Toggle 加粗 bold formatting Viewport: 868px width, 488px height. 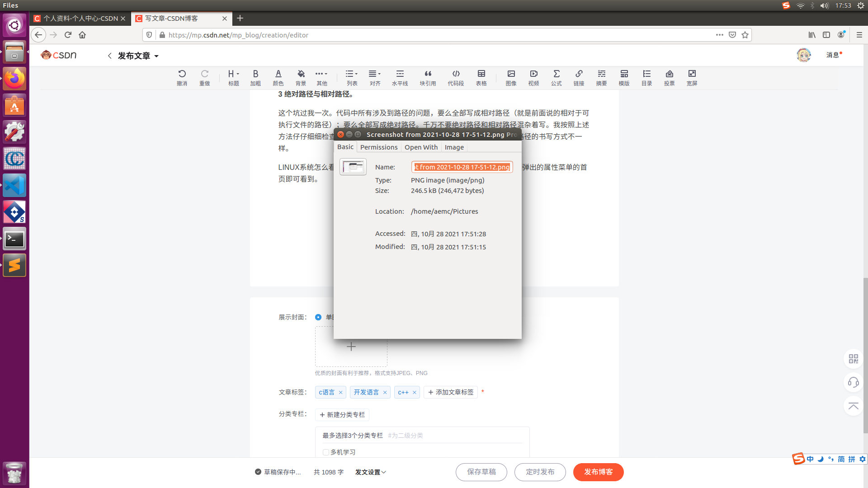[x=256, y=77]
